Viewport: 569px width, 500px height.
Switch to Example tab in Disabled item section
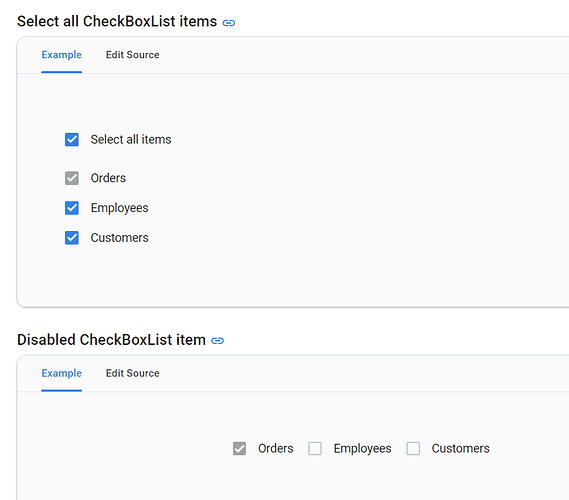pyautogui.click(x=61, y=373)
